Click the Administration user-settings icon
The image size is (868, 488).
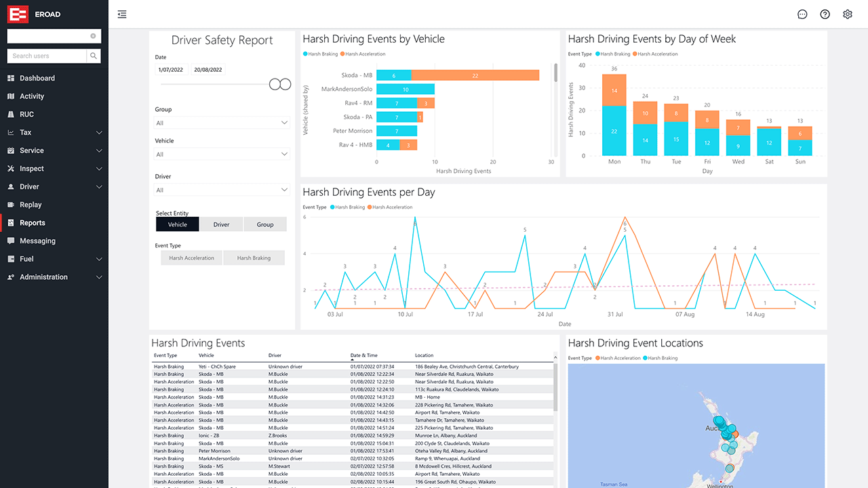point(11,277)
